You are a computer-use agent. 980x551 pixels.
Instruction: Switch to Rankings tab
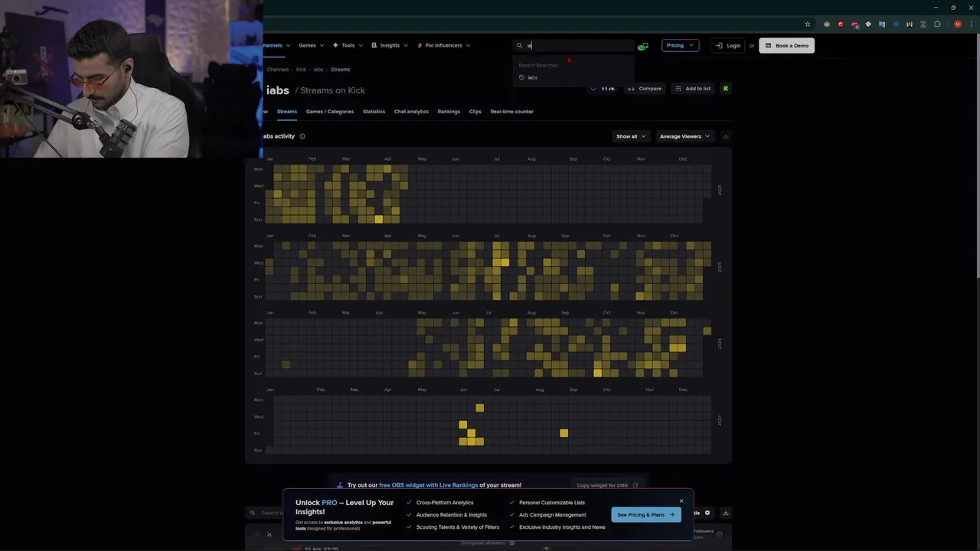point(449,112)
